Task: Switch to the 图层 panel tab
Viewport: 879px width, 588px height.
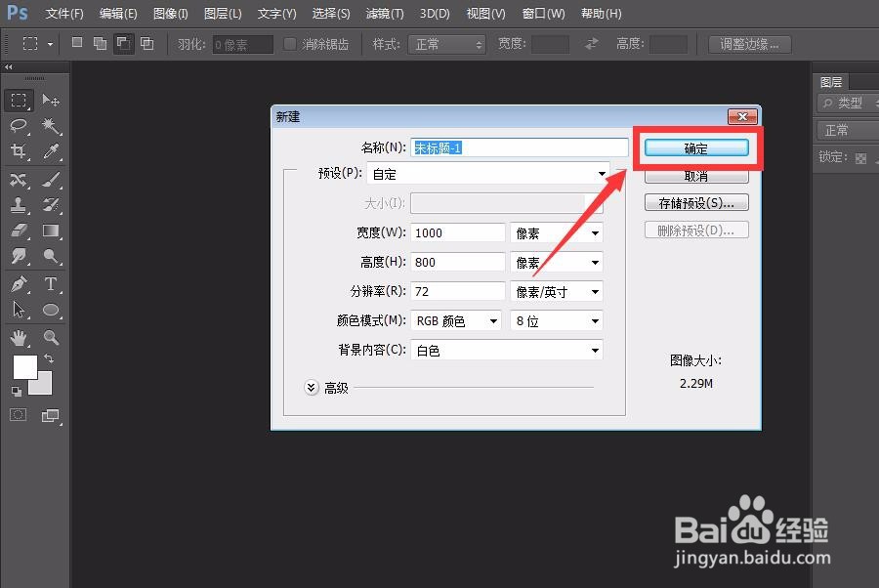Action: click(x=831, y=81)
